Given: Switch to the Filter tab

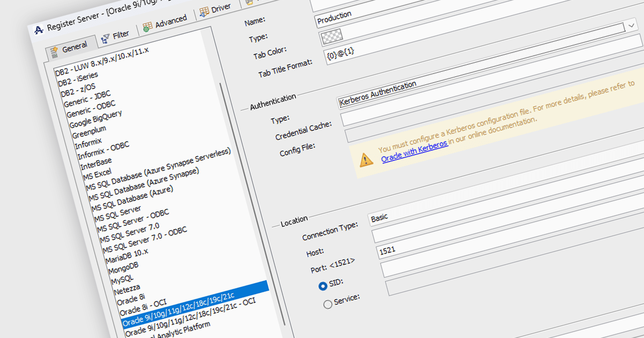Looking at the screenshot, I should (115, 35).
